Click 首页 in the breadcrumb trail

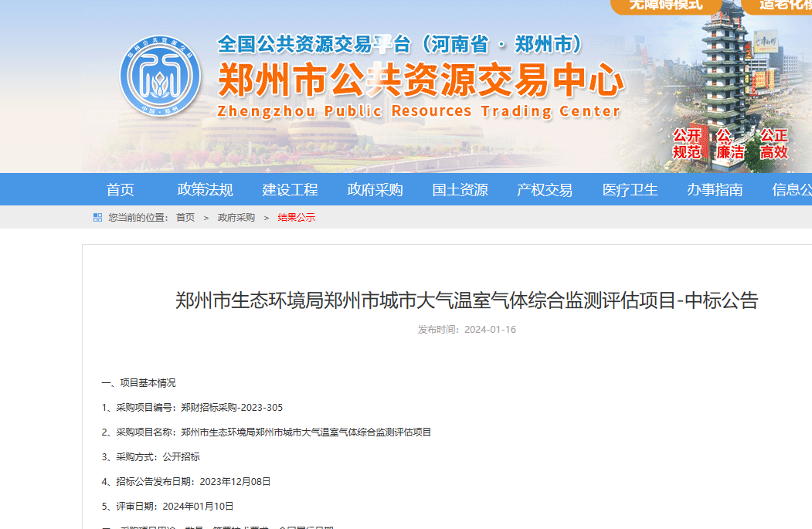click(x=185, y=218)
